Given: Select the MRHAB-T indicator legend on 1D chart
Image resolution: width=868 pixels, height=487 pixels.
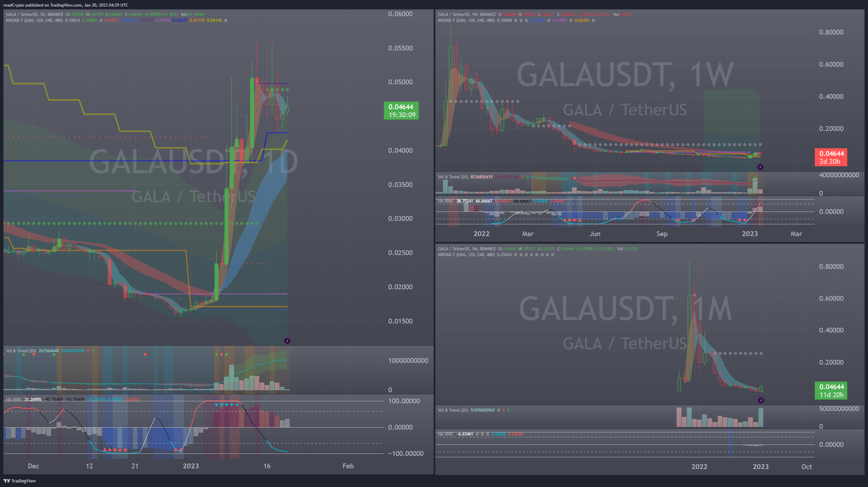Looking at the screenshot, I should coord(34,20).
